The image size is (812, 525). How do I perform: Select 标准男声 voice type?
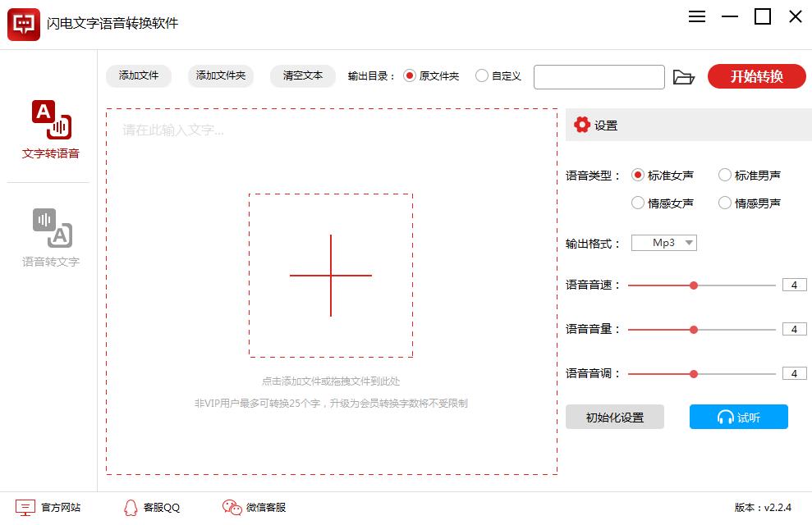(725, 174)
